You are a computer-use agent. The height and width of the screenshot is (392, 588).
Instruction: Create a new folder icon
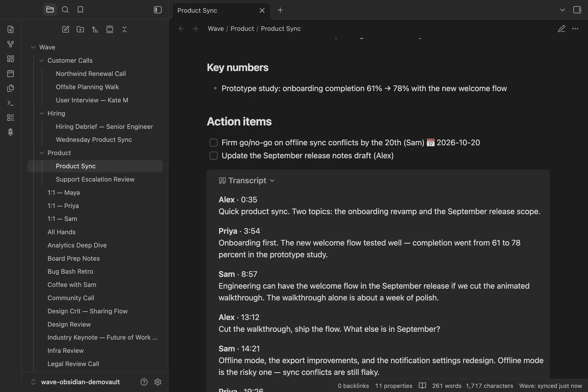tap(80, 29)
